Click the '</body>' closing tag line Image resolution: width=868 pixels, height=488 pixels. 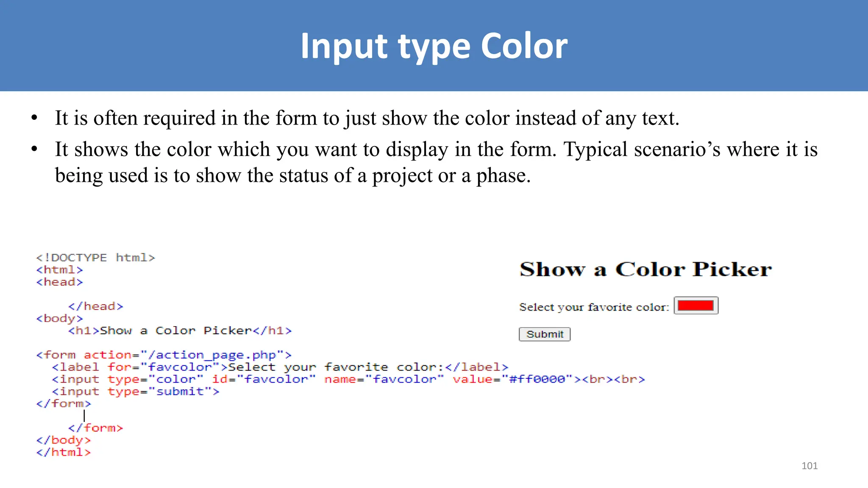click(x=64, y=440)
